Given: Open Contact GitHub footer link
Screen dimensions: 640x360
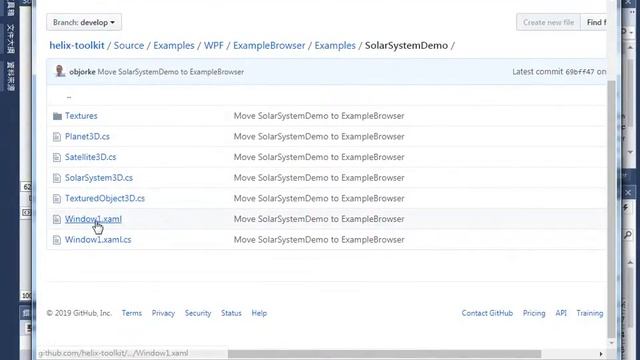Looking at the screenshot, I should point(487,313).
